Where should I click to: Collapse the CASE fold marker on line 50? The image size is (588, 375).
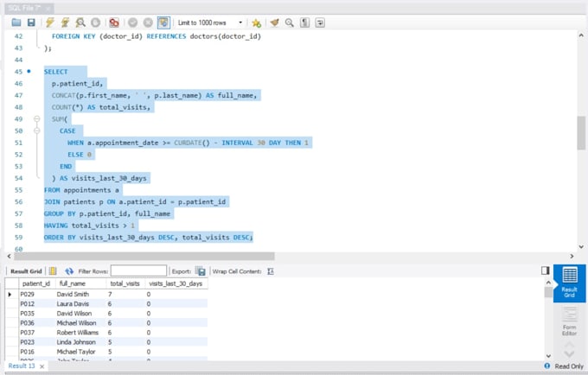(36, 130)
